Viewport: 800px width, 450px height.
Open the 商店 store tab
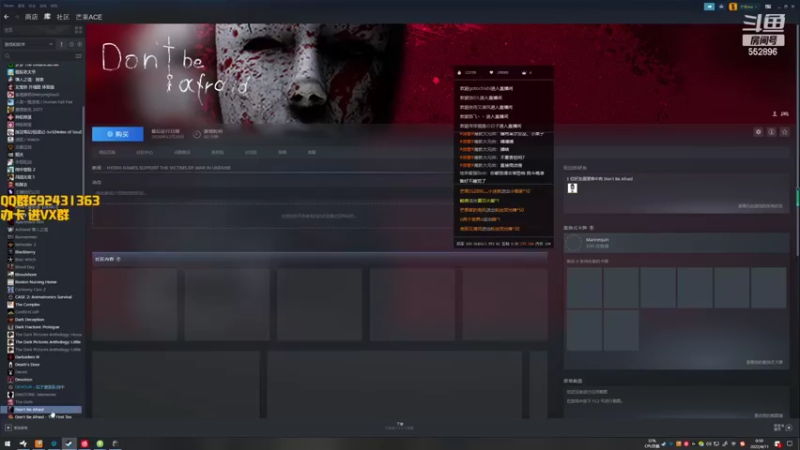31,17
